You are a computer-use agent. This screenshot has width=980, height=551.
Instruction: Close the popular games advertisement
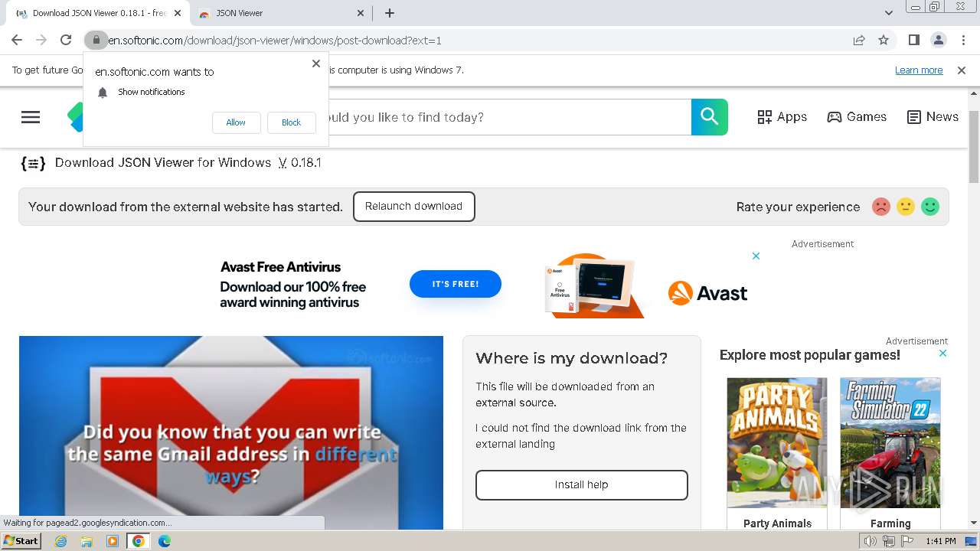coord(942,354)
